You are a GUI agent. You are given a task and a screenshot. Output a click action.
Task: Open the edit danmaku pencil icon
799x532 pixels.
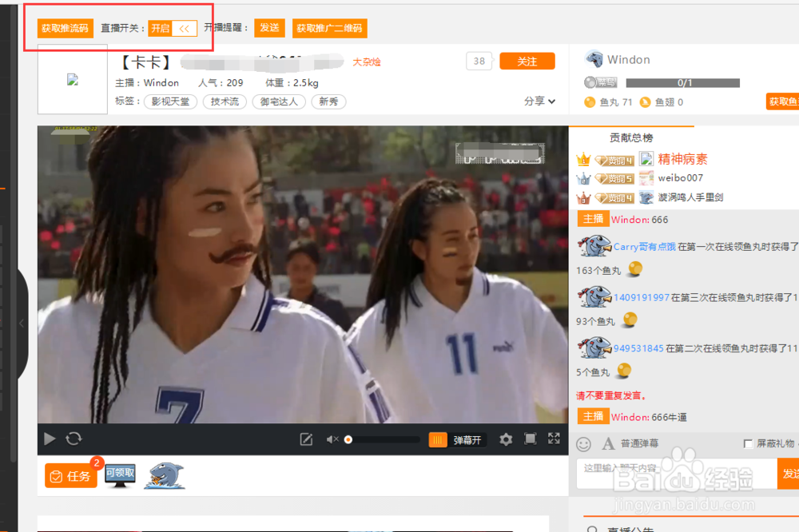click(x=306, y=439)
